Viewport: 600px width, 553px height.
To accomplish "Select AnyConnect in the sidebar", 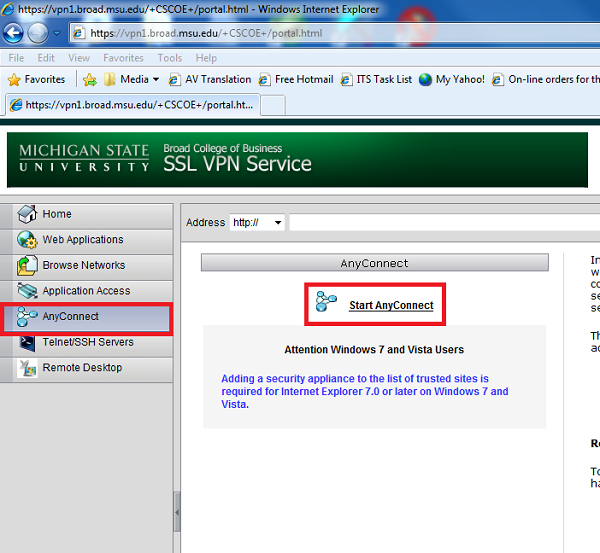I will (86, 318).
